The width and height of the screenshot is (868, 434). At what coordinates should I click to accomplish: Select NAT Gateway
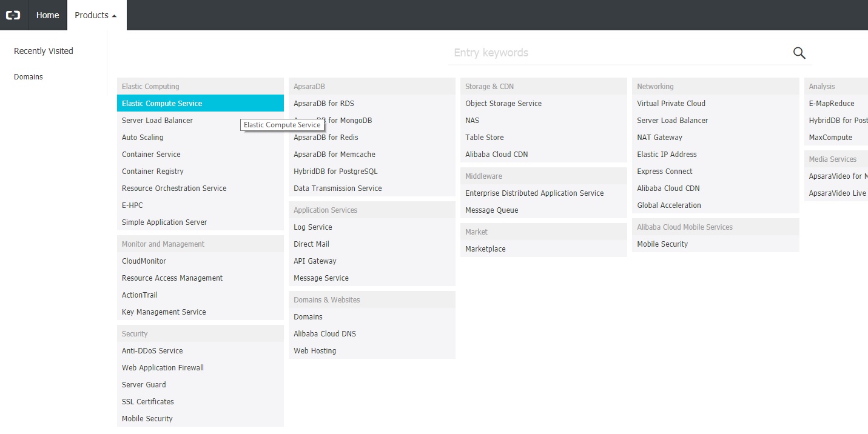coord(716,137)
